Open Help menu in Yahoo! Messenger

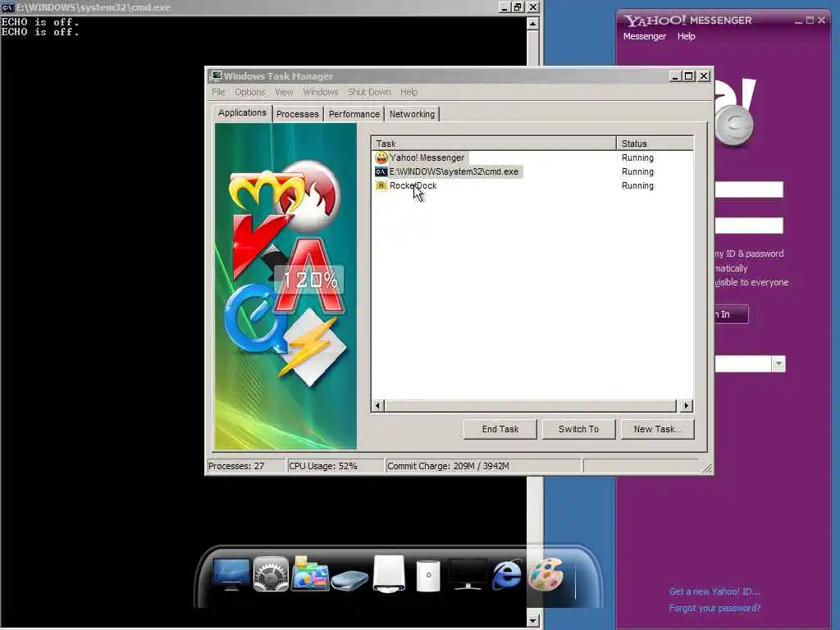coord(686,36)
